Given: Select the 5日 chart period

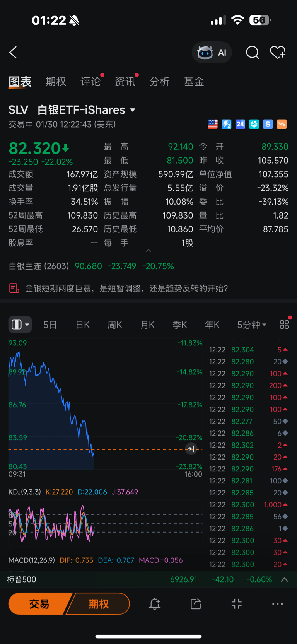Looking at the screenshot, I should (x=50, y=325).
